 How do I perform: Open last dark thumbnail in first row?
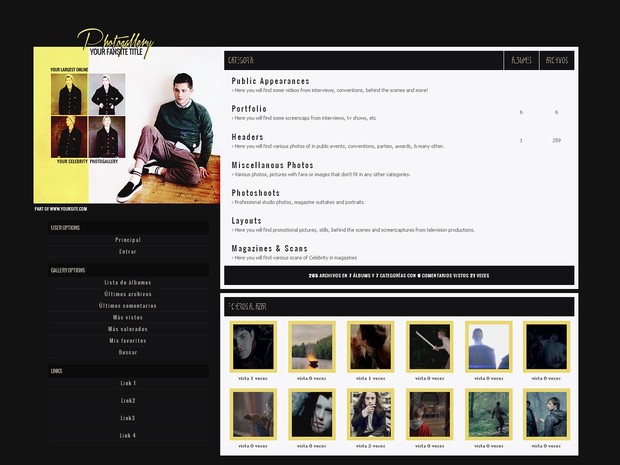tap(546, 347)
